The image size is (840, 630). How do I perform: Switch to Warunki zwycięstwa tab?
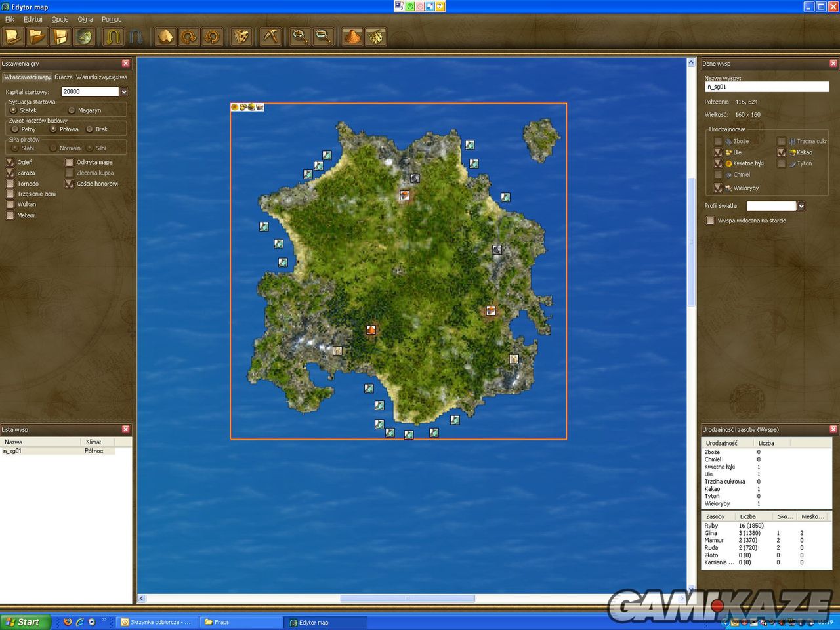point(102,77)
